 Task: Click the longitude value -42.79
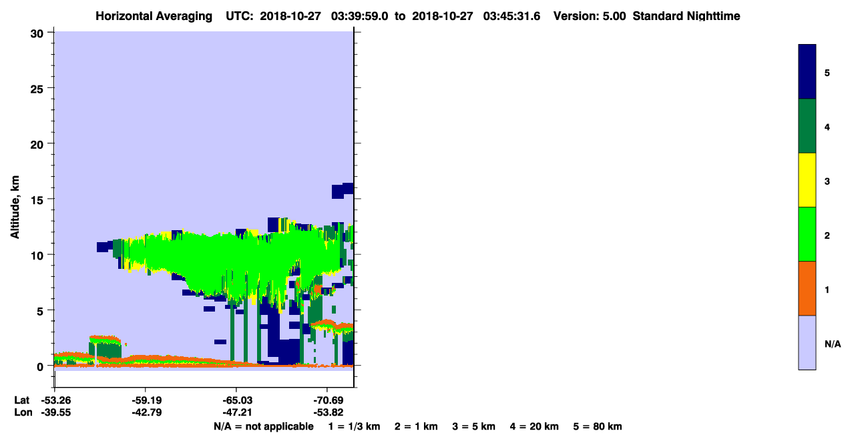coord(146,412)
